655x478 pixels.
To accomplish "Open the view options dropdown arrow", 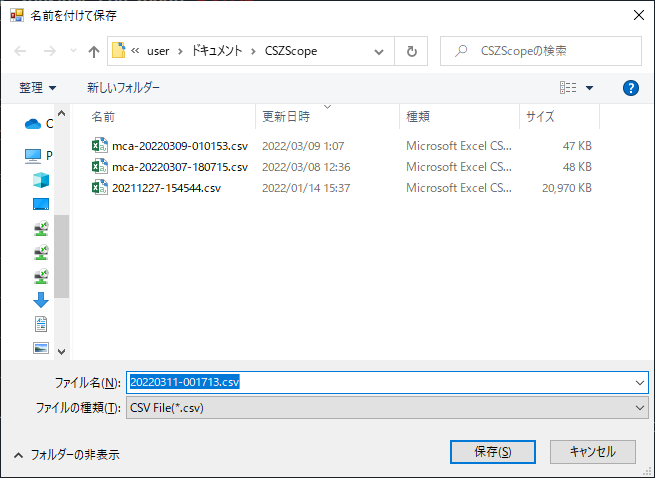I will 589,88.
